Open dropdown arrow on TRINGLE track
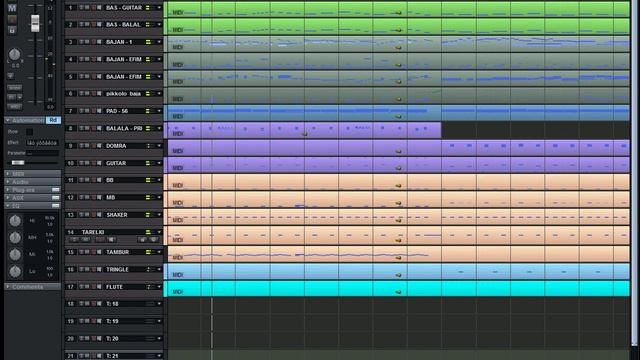Screen dimensions: 640x360 (x=159, y=269)
